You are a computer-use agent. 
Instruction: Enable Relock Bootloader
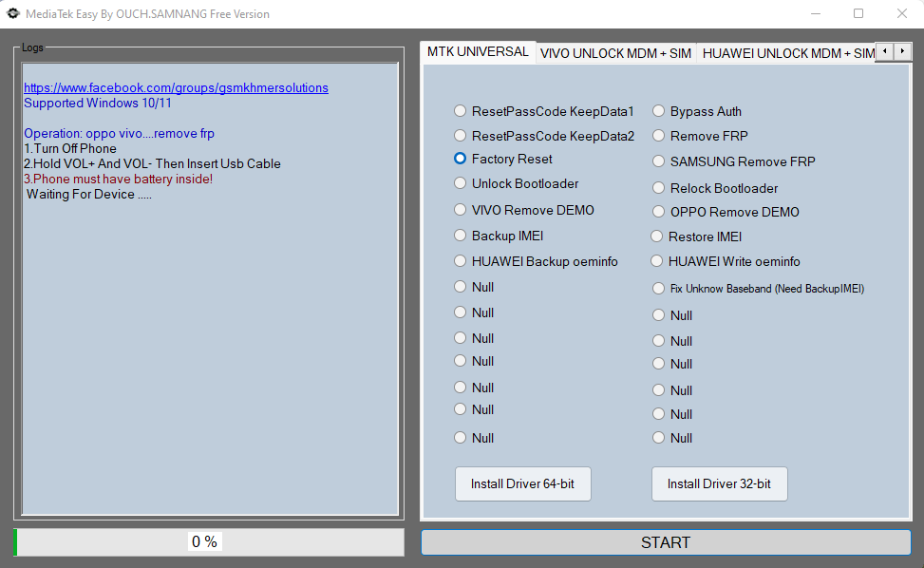pos(658,188)
